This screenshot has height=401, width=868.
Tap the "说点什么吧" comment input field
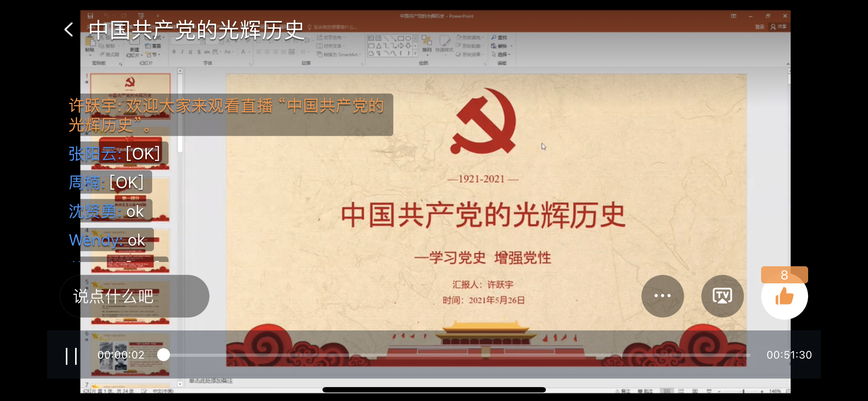point(135,296)
